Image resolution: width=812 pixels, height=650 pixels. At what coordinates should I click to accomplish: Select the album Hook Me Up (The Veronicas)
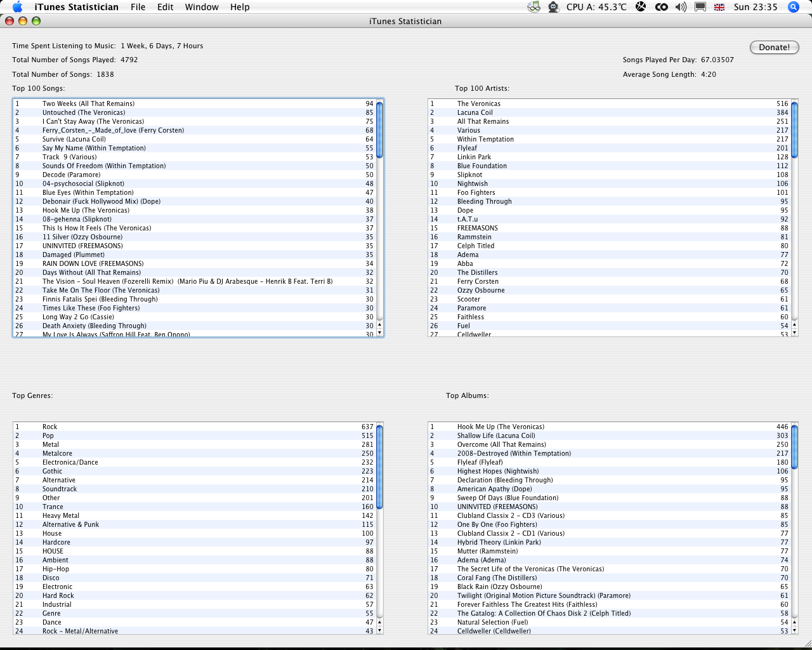tap(610, 427)
